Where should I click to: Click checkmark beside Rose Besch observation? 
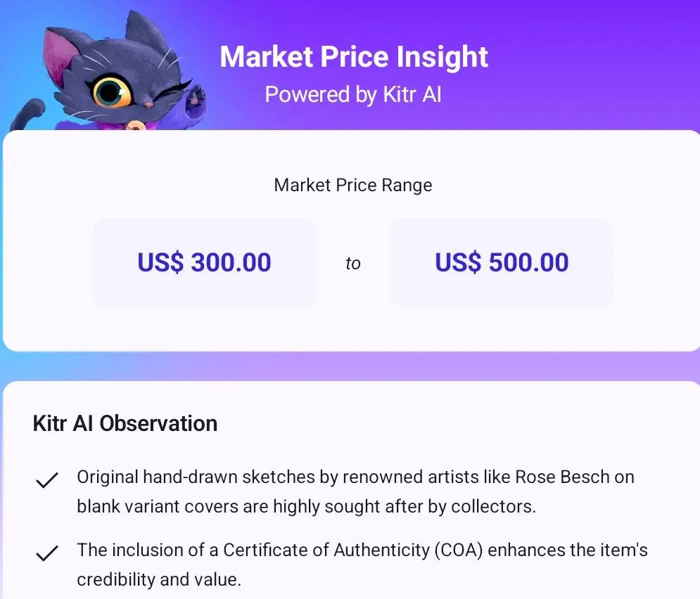click(46, 481)
